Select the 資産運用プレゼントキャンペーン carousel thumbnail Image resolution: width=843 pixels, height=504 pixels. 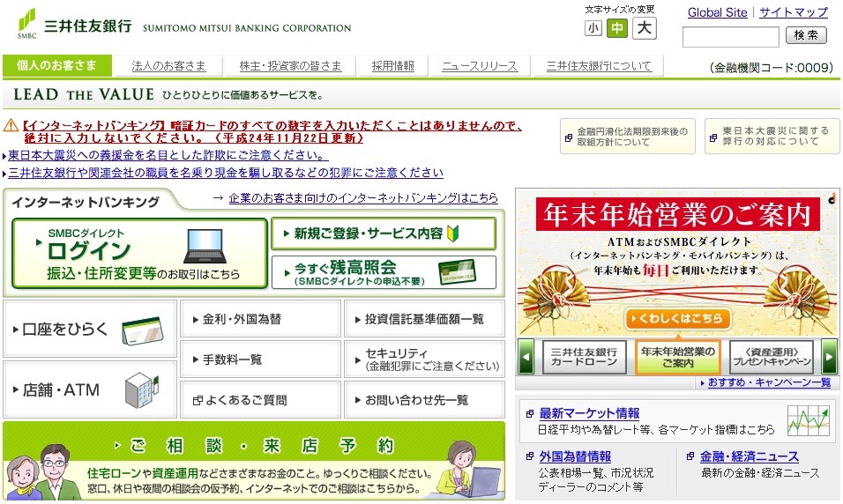pos(772,357)
